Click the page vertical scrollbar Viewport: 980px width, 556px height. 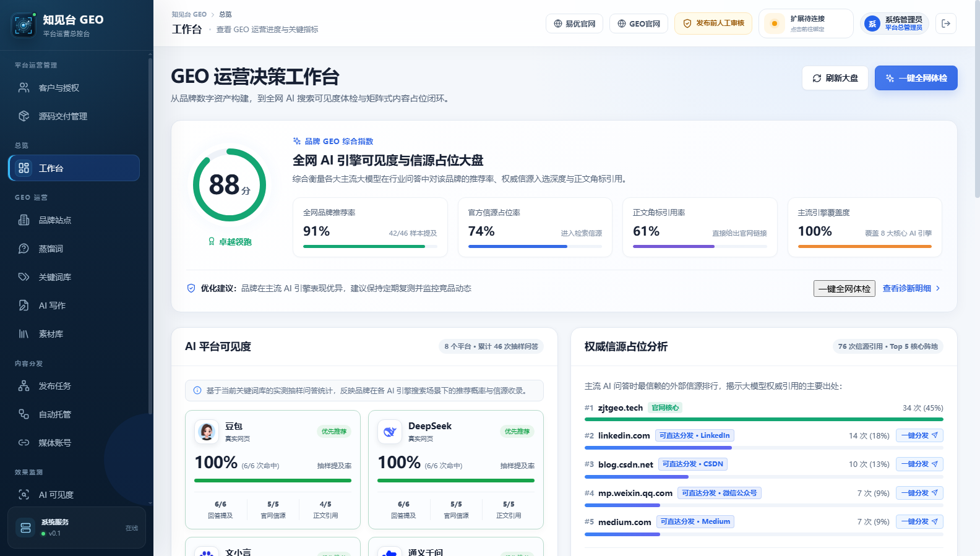977,99
